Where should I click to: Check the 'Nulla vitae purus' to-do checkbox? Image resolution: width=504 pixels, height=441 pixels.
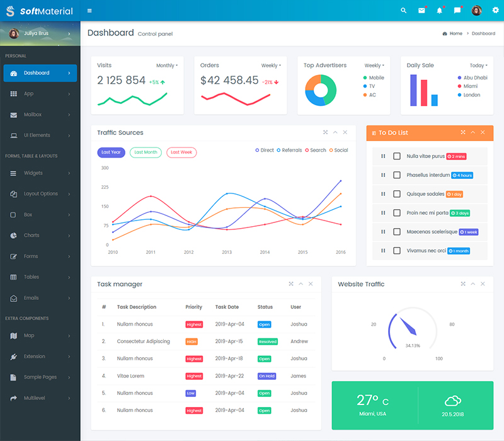pyautogui.click(x=397, y=156)
